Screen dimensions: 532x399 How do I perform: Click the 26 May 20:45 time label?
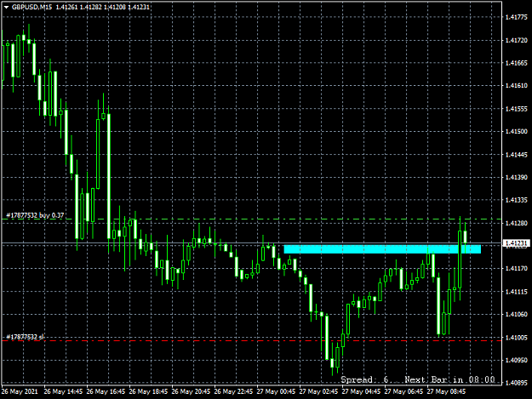point(191,391)
